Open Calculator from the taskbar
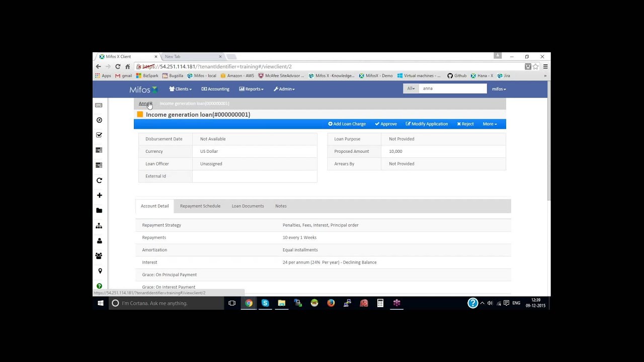The height and width of the screenshot is (362, 644). (380, 303)
